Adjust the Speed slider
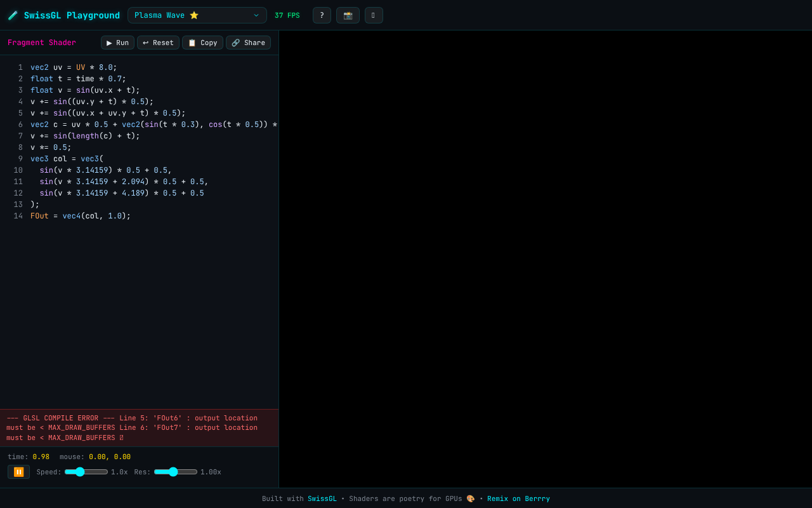Image resolution: width=812 pixels, height=508 pixels. click(86, 472)
